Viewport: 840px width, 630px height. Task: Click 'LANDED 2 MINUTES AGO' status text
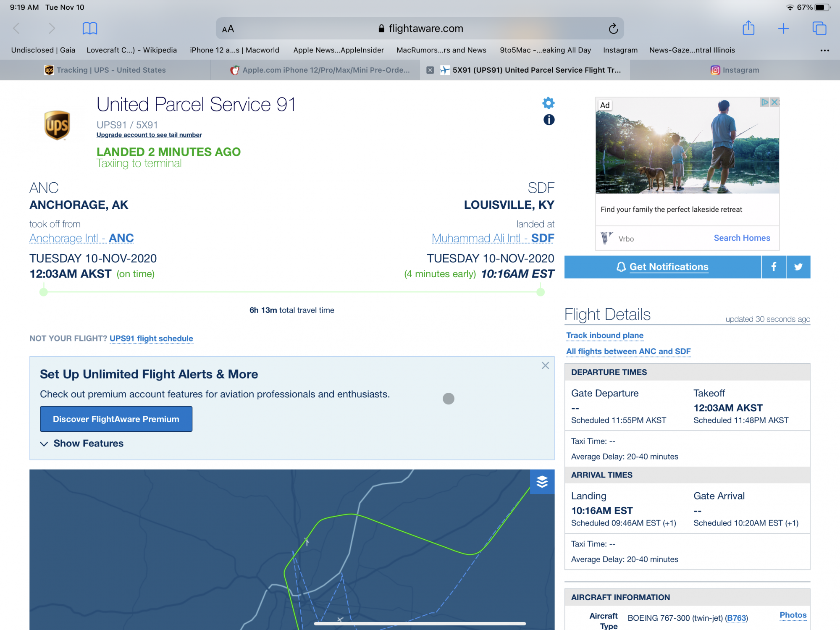(x=168, y=152)
